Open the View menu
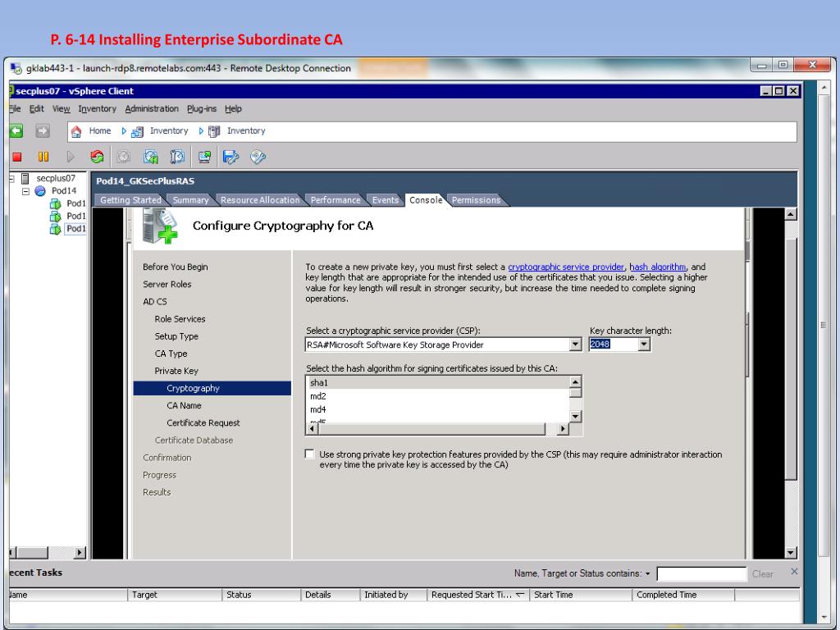 tap(61, 109)
